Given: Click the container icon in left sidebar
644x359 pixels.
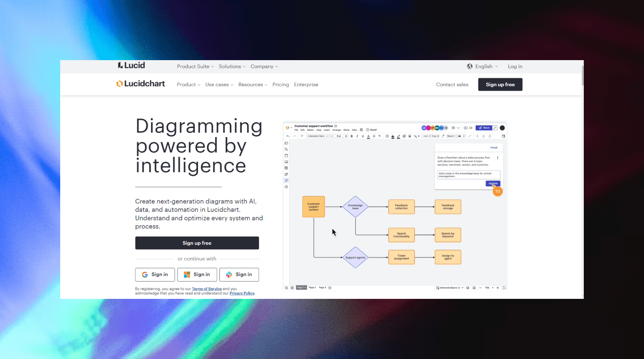Looking at the screenshot, I should coord(286,155).
